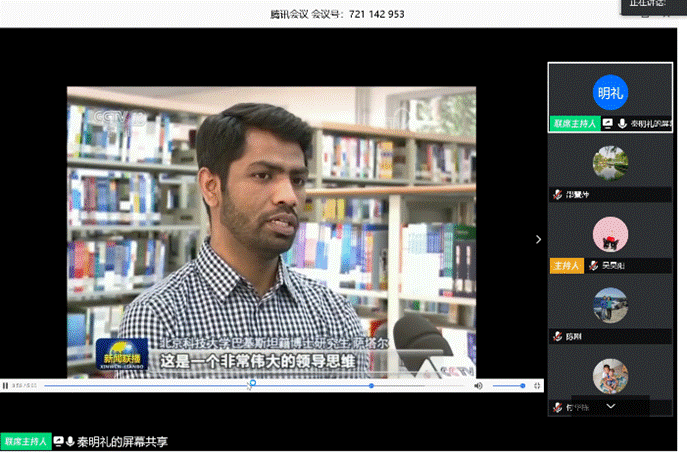Click the screen share icon on 明礼's tile
The width and height of the screenshot is (687, 456).
pyautogui.click(x=607, y=124)
